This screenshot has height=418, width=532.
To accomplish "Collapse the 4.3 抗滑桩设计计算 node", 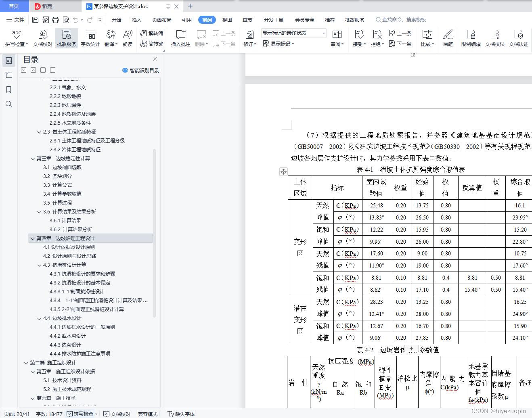I will coord(39,265).
